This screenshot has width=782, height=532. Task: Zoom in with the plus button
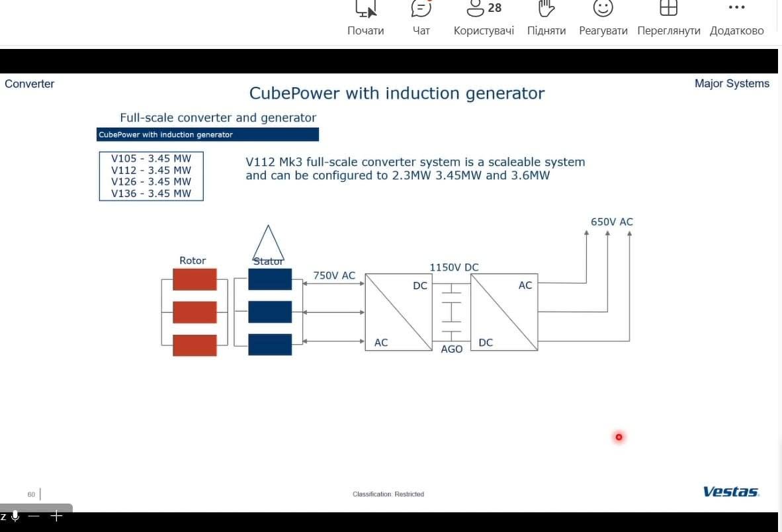(x=56, y=516)
